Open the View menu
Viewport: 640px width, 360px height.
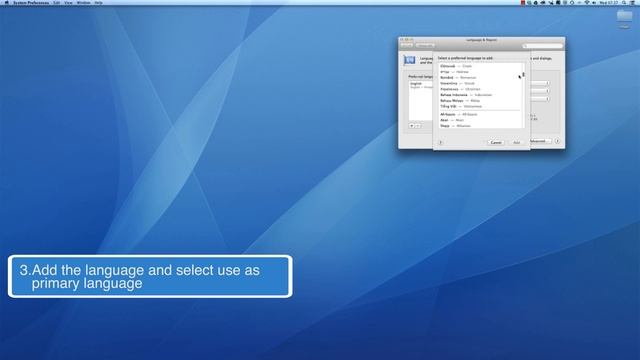coord(68,2)
